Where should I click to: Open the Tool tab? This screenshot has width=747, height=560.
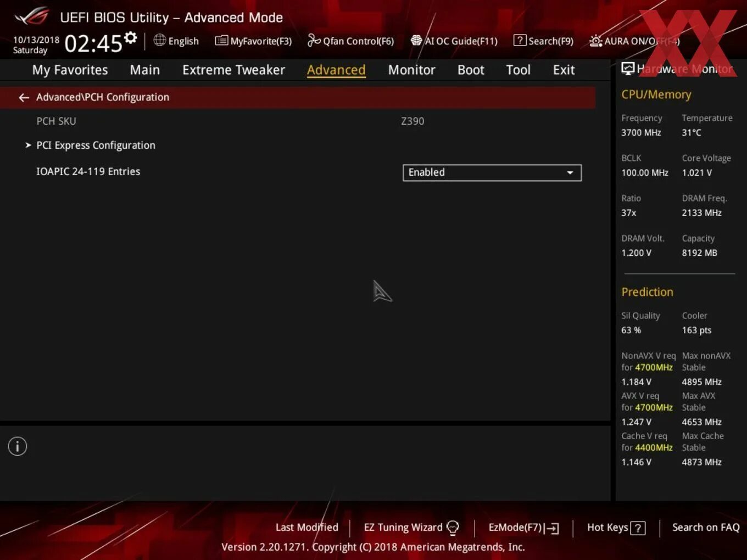point(518,70)
